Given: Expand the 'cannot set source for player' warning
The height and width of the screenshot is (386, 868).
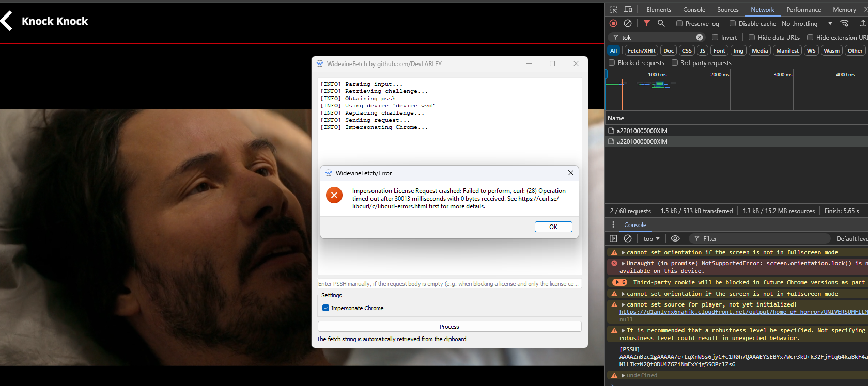Looking at the screenshot, I should tap(623, 304).
